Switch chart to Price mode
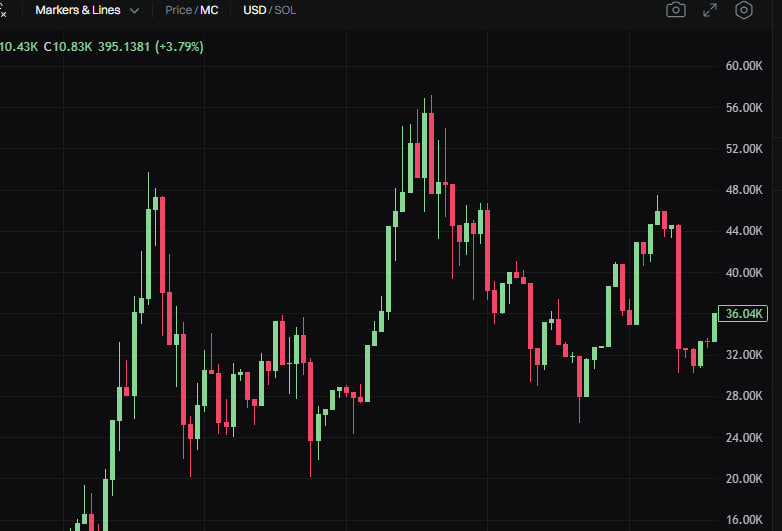 [178, 10]
